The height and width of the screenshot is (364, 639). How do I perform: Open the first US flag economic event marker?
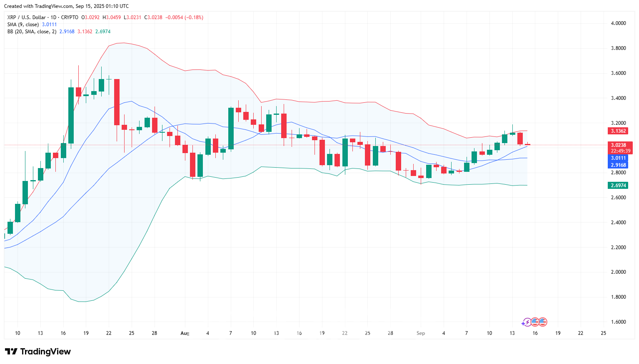(x=535, y=322)
